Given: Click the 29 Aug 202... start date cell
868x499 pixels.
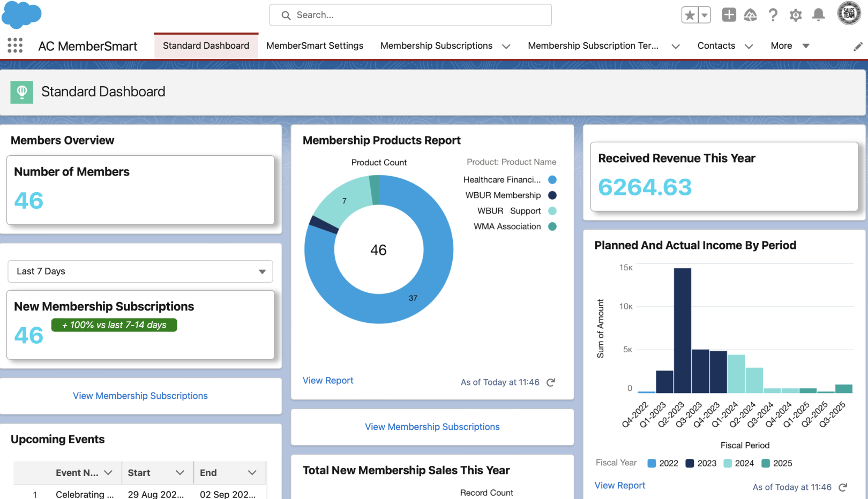Looking at the screenshot, I should point(156,494).
